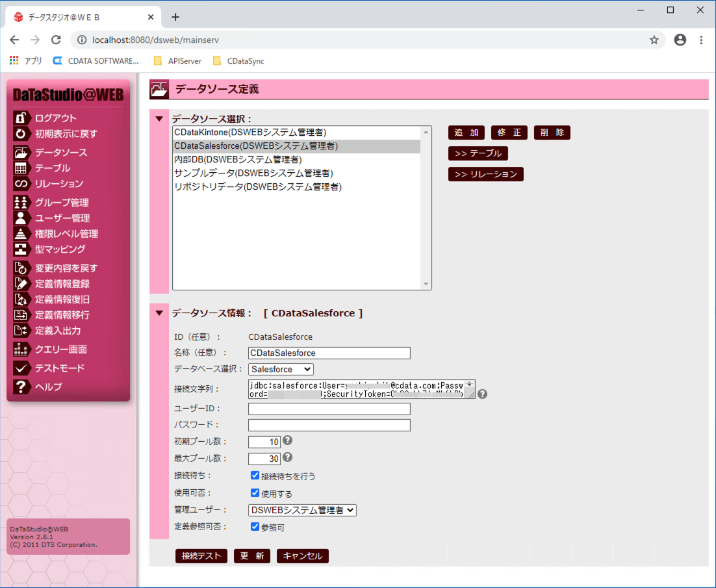Click the ユーザーID input field
Viewport: 716px width, 588px height.
[329, 409]
